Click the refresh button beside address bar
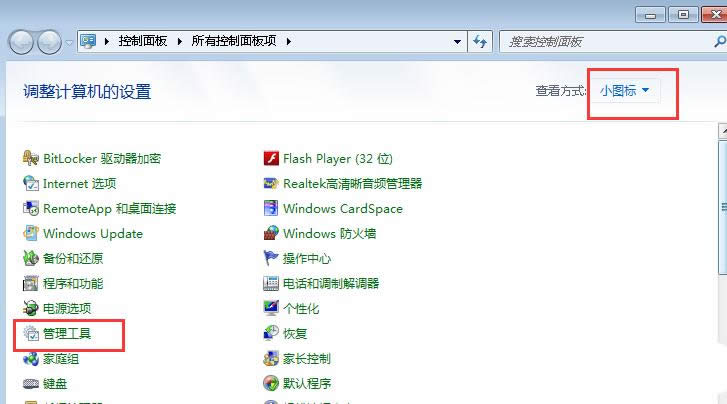 tap(480, 41)
